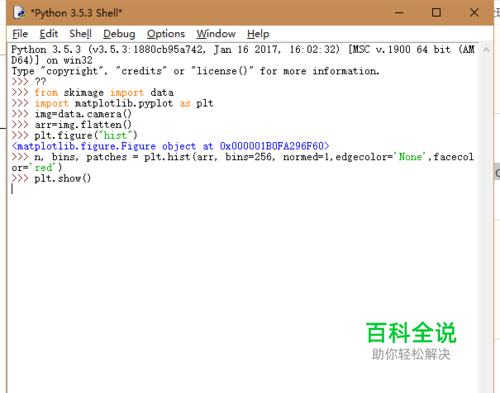Viewport: 500px width, 393px height.
Task: Click the blue matplotlib Figure object output
Action: tap(170, 146)
